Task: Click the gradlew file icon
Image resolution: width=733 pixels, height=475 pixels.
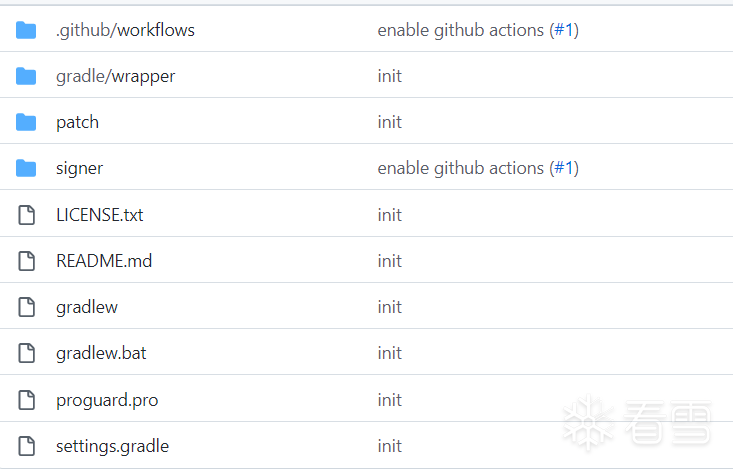Action: [x=26, y=307]
